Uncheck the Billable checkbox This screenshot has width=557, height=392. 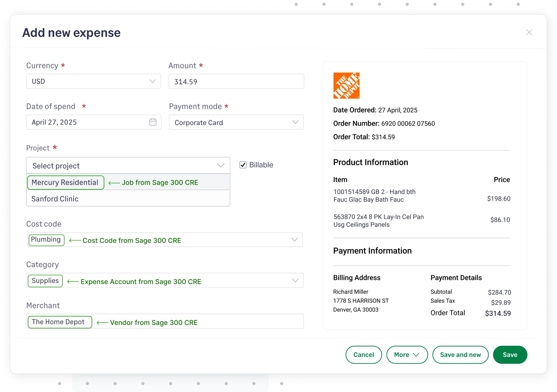click(243, 165)
